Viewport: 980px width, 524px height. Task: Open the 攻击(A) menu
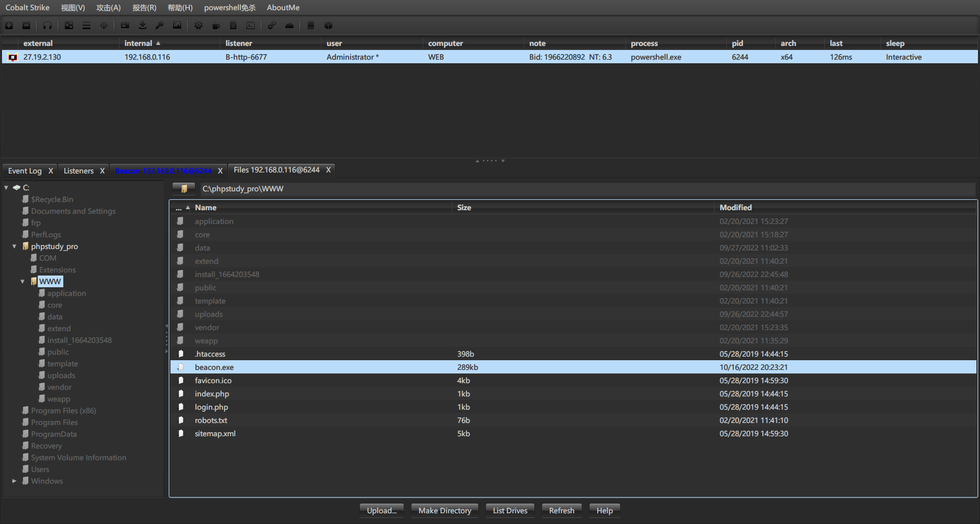point(109,8)
